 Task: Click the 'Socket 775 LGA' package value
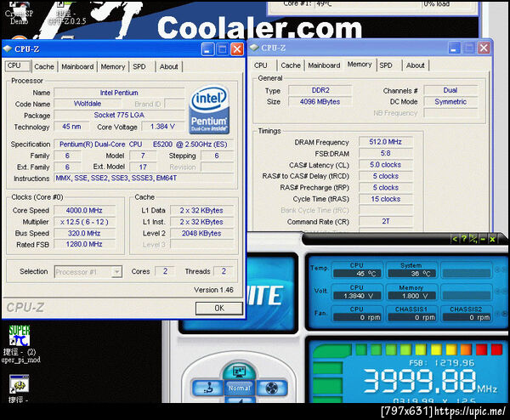(x=119, y=115)
